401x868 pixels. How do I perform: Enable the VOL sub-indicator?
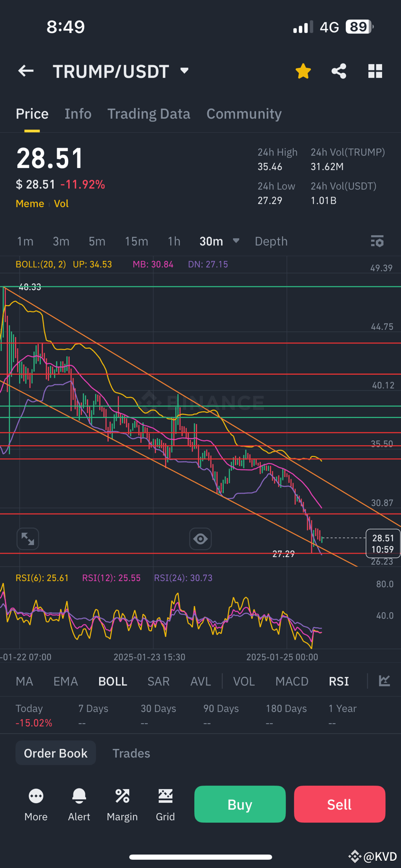tap(244, 682)
